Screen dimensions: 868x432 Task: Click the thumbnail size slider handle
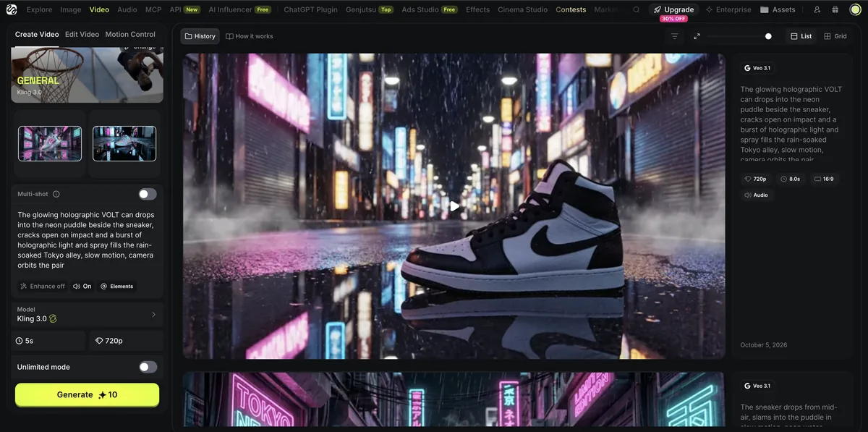768,36
